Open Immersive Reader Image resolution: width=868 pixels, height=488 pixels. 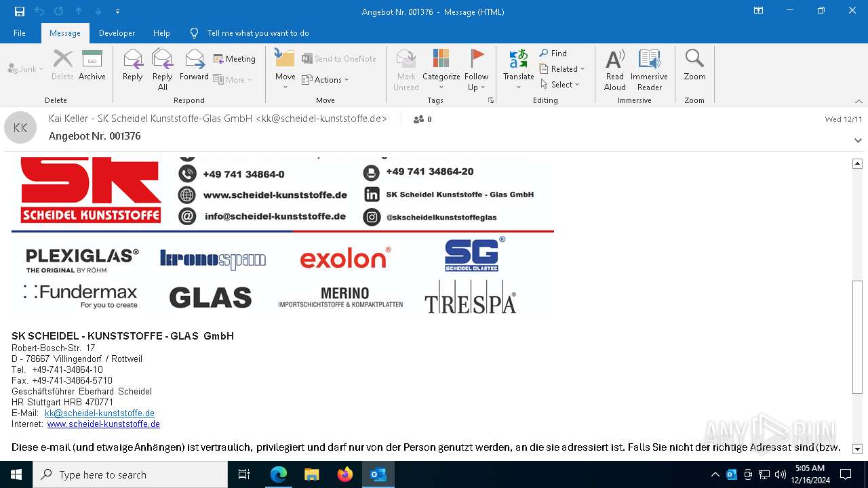[650, 69]
